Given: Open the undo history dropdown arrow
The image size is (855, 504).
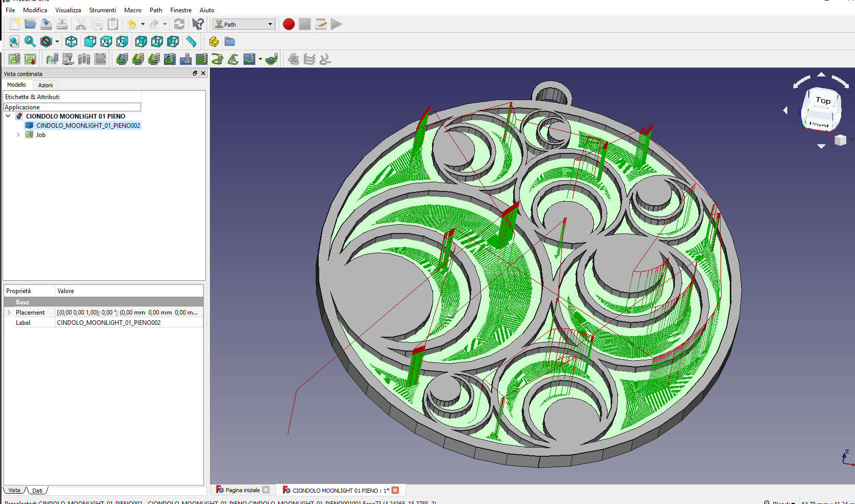Looking at the screenshot, I should coord(143,24).
